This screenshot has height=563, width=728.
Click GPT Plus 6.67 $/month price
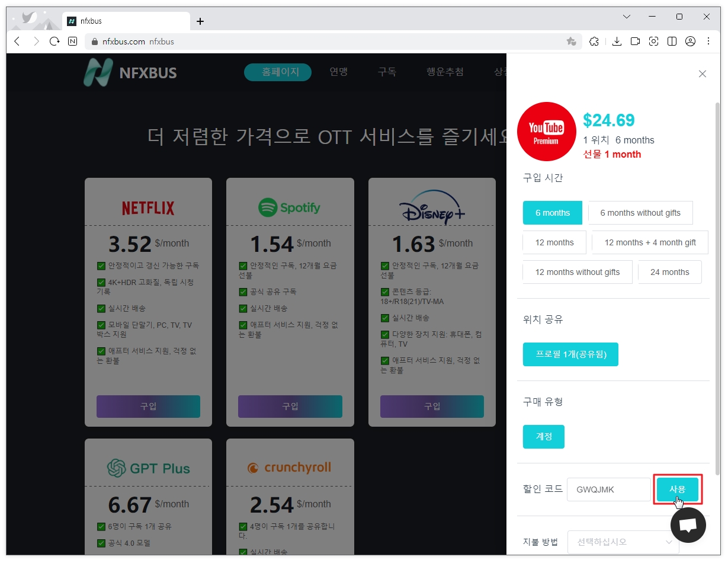pos(148,504)
